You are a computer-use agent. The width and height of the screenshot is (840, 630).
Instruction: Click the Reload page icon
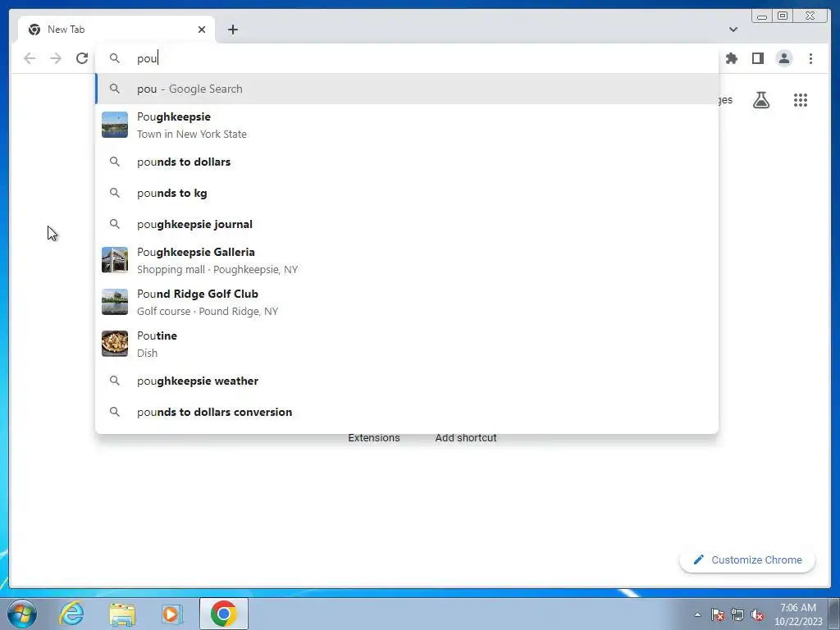pyautogui.click(x=81, y=58)
